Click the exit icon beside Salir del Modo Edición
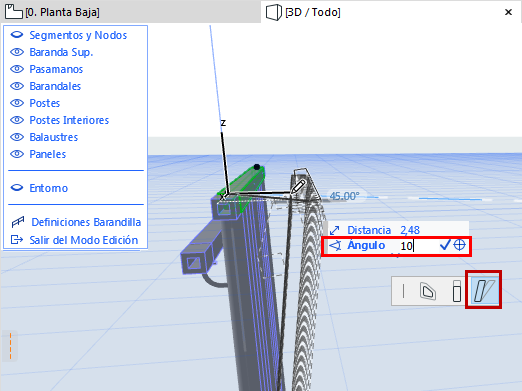 pyautogui.click(x=17, y=240)
